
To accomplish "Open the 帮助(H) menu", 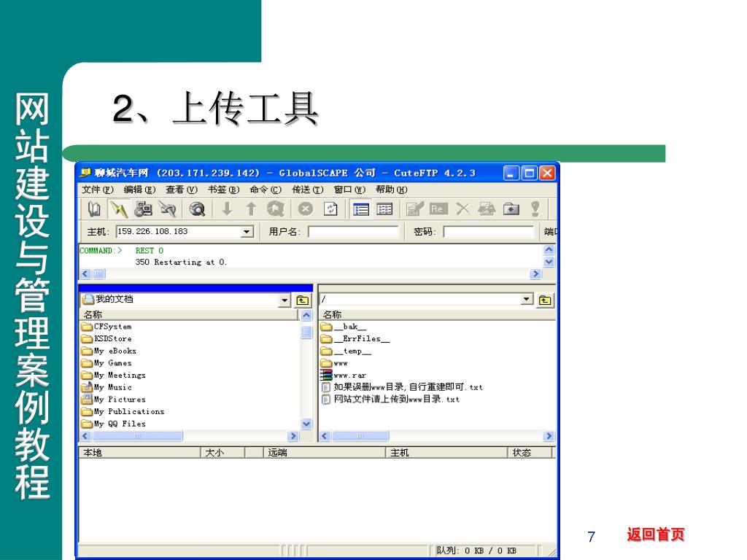I will pos(392,190).
